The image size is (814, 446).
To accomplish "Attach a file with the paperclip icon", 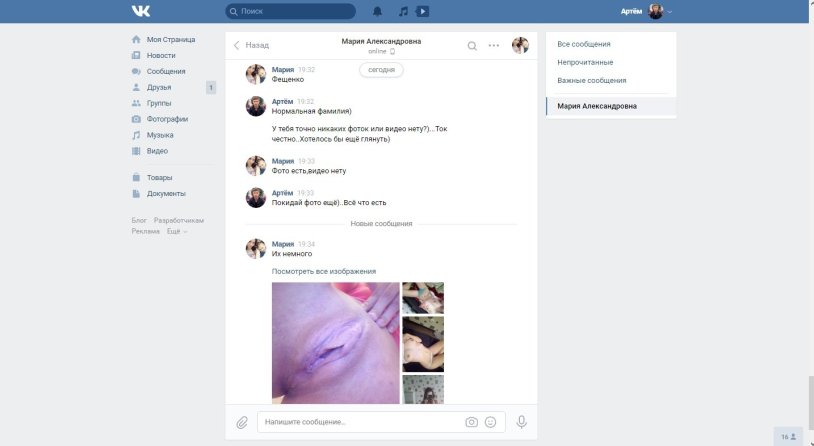I will tap(242, 422).
